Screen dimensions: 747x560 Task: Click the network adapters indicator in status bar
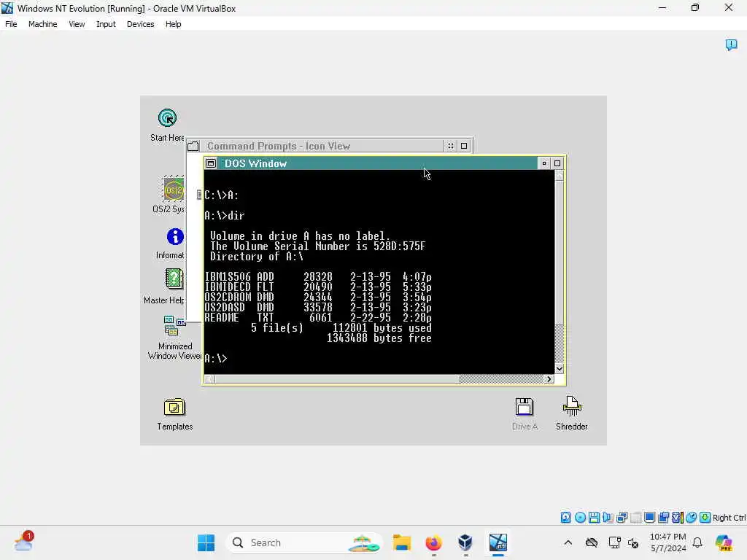click(x=622, y=518)
